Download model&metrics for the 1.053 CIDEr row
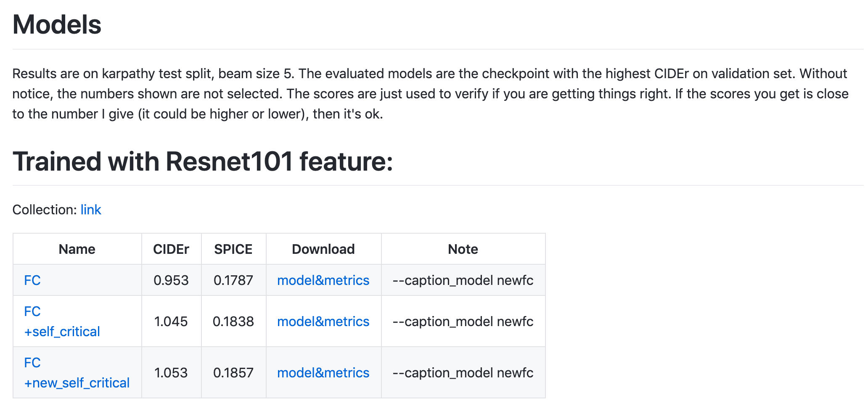868x411 pixels. 323,373
